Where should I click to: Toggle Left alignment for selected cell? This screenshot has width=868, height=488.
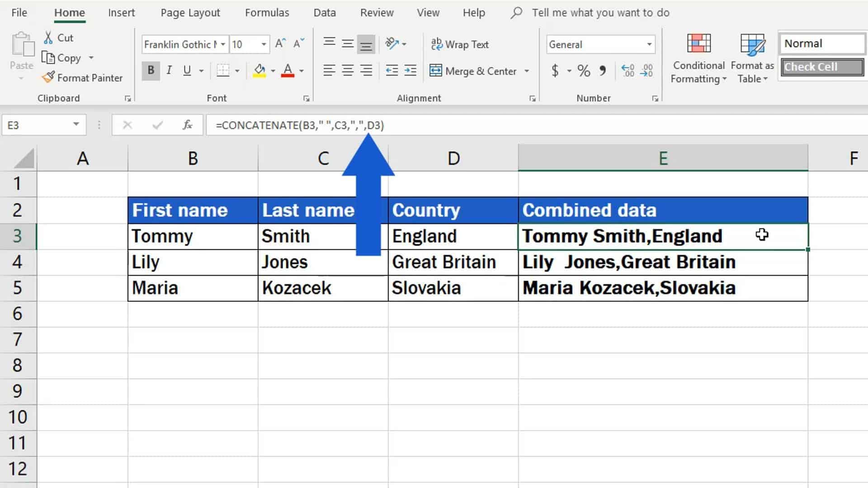329,71
